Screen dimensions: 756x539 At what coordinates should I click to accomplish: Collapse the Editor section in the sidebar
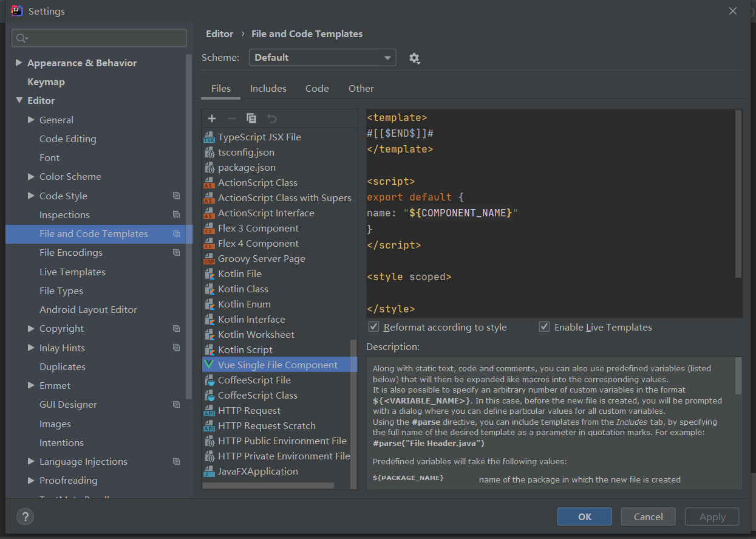click(19, 100)
